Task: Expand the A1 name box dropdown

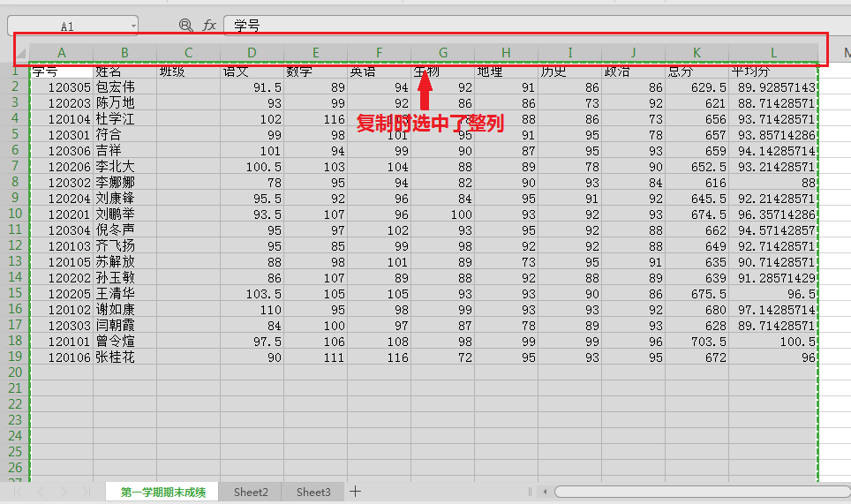Action: tap(133, 26)
